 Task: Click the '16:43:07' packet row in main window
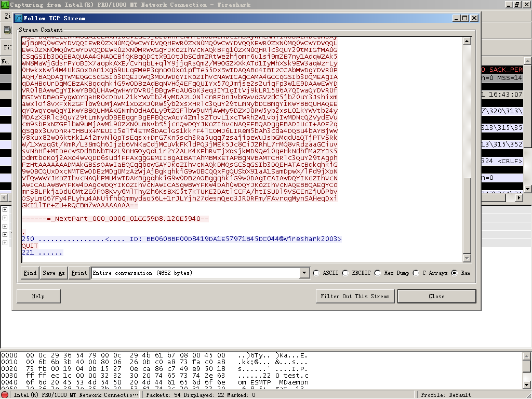(502, 95)
